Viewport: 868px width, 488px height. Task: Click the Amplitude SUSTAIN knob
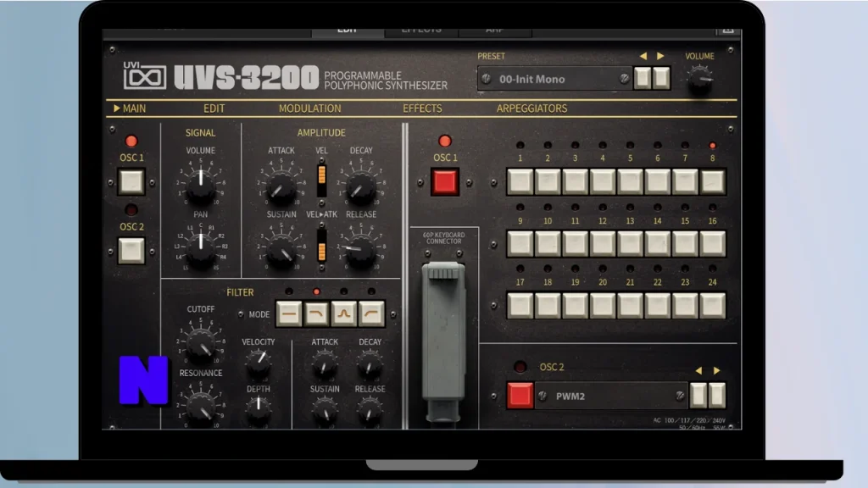tap(281, 250)
